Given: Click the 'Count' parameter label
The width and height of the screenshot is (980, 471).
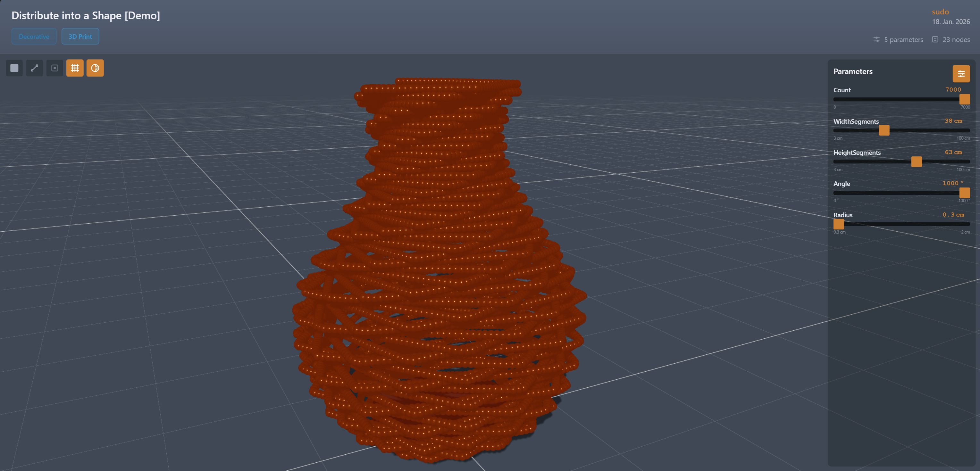Looking at the screenshot, I should click(x=842, y=90).
